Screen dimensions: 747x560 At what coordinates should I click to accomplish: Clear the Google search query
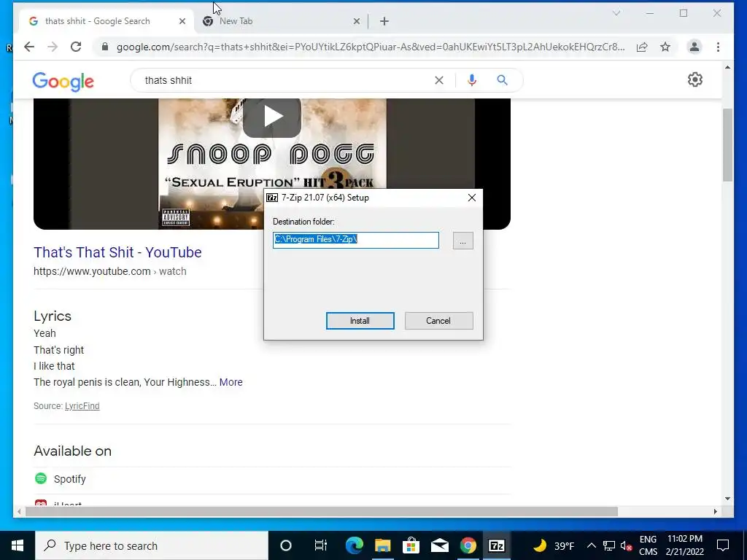pos(438,80)
